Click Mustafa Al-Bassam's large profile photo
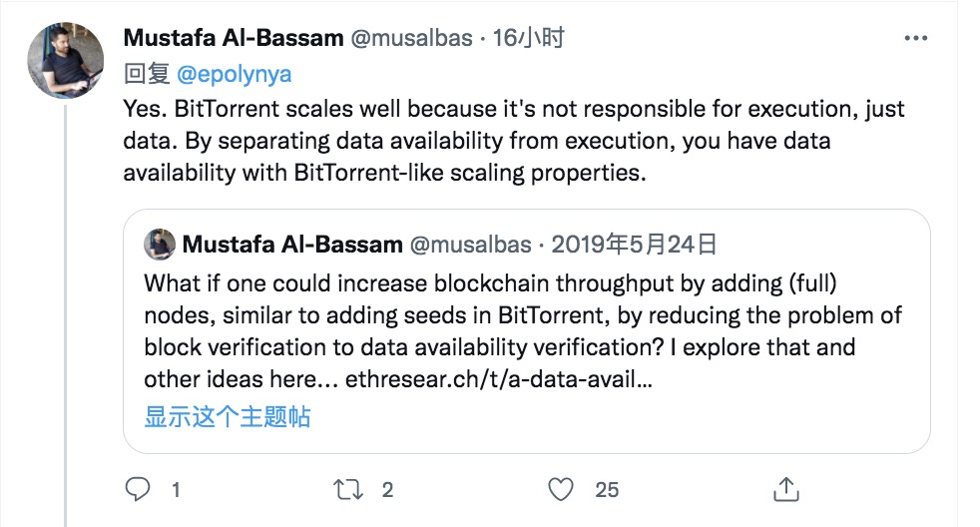Image resolution: width=980 pixels, height=527 pixels. (x=66, y=60)
